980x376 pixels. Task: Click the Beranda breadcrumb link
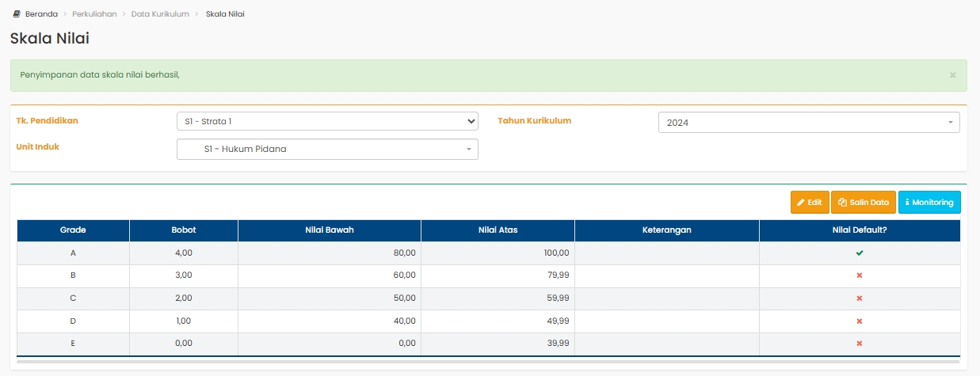[x=40, y=14]
